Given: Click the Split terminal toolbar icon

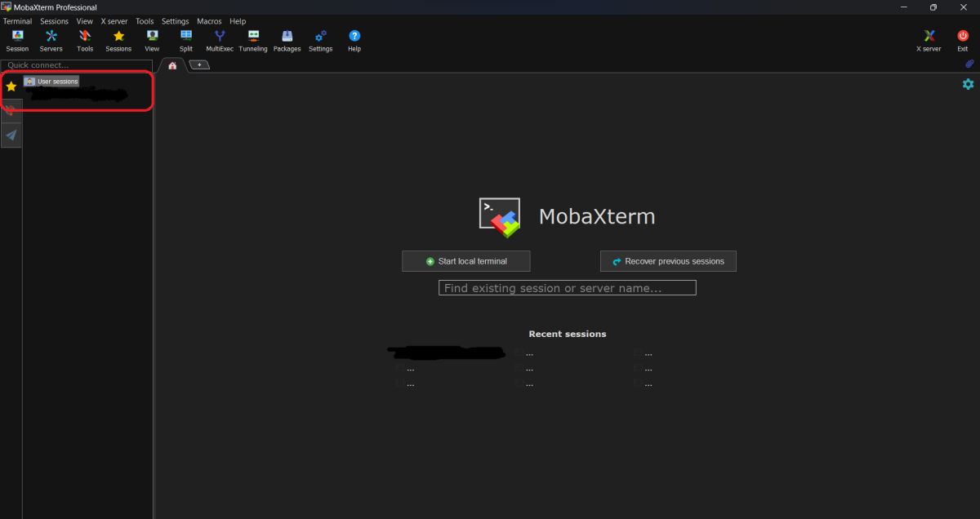Looking at the screenshot, I should (x=186, y=37).
